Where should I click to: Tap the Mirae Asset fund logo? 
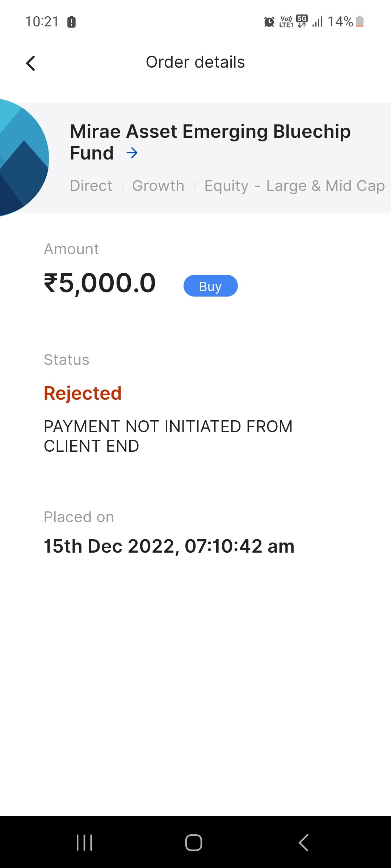pyautogui.click(x=22, y=158)
